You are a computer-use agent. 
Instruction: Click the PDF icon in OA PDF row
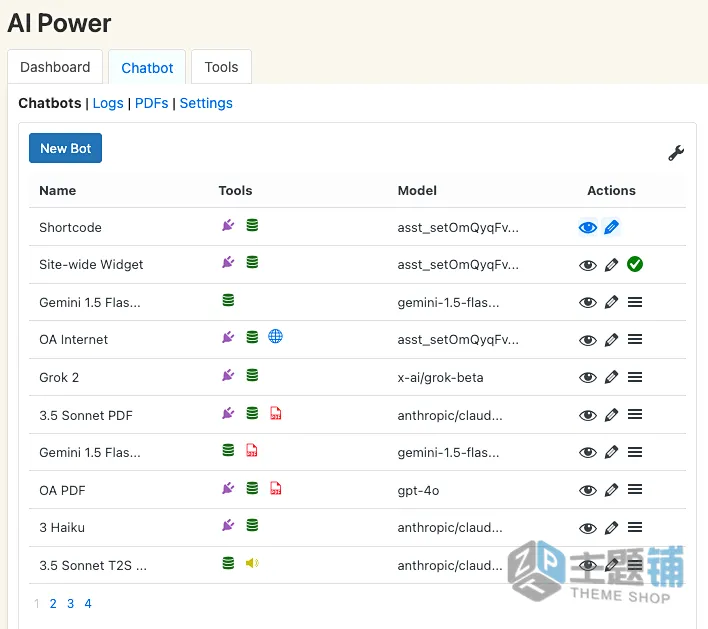point(275,488)
